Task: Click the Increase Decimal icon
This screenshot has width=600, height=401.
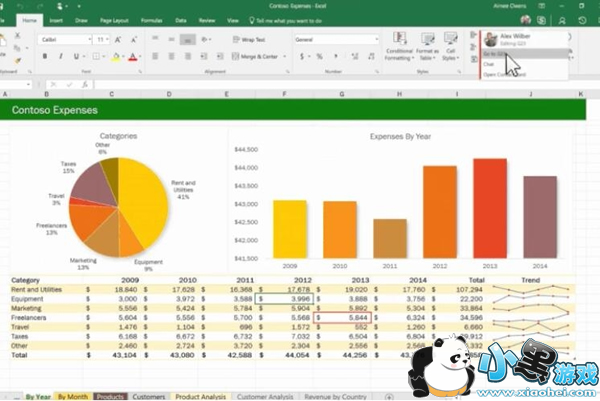Action: (355, 56)
